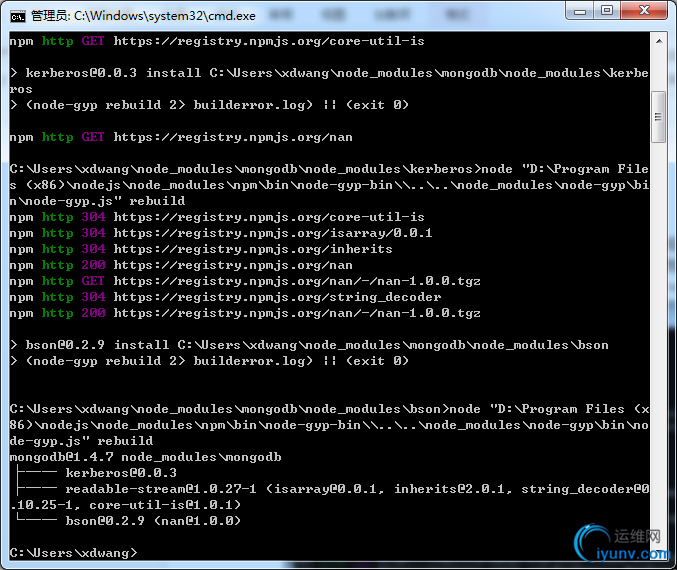The height and width of the screenshot is (570, 677).
Task: Click the iyunv.com watermark logo
Action: coord(622,543)
